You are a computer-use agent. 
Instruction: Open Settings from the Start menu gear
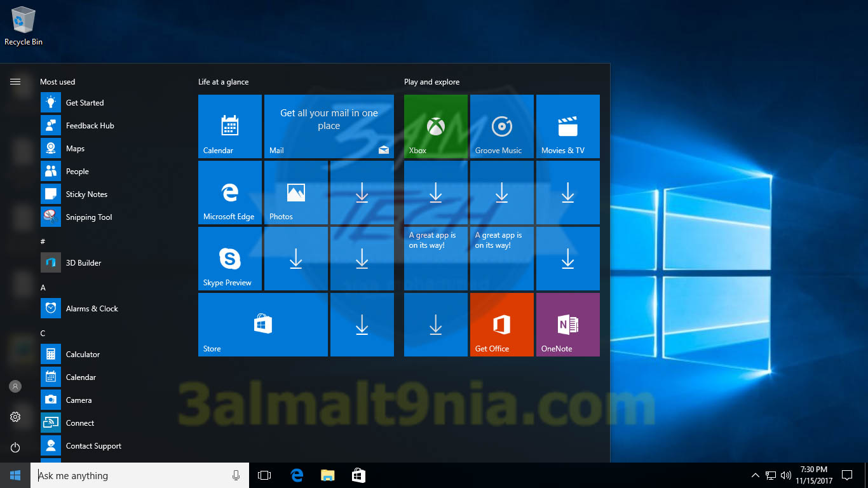(15, 417)
